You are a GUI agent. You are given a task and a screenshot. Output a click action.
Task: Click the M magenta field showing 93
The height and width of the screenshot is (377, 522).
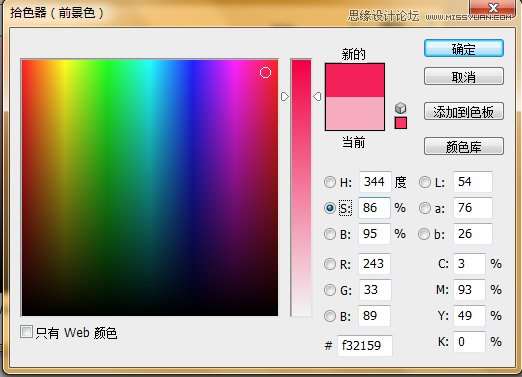pyautogui.click(x=469, y=290)
